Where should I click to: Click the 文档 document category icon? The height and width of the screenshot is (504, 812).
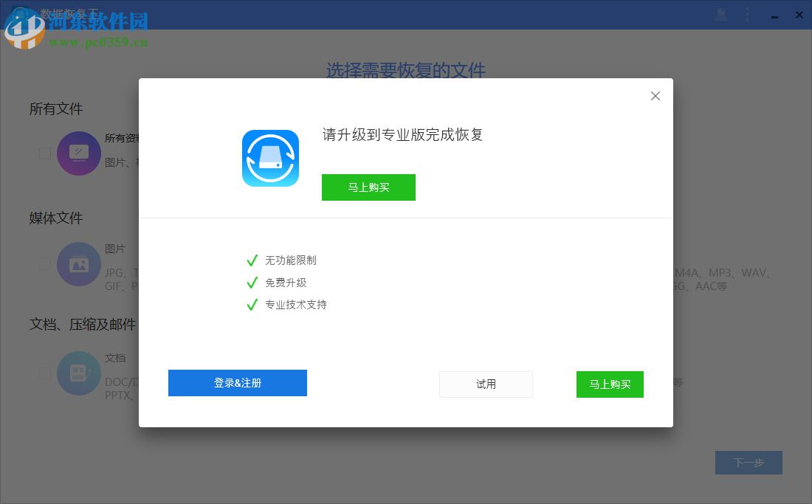[79, 373]
